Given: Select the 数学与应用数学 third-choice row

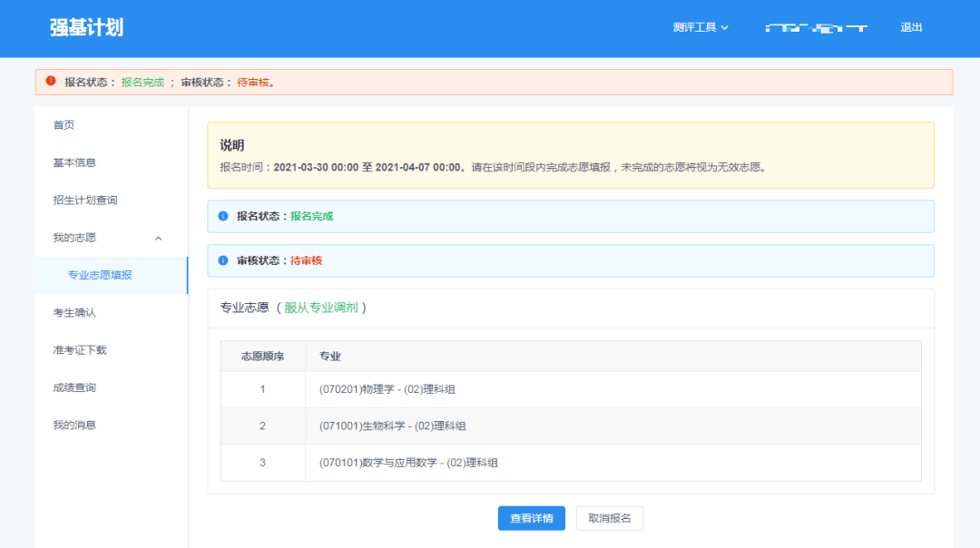Looking at the screenshot, I should 570,463.
